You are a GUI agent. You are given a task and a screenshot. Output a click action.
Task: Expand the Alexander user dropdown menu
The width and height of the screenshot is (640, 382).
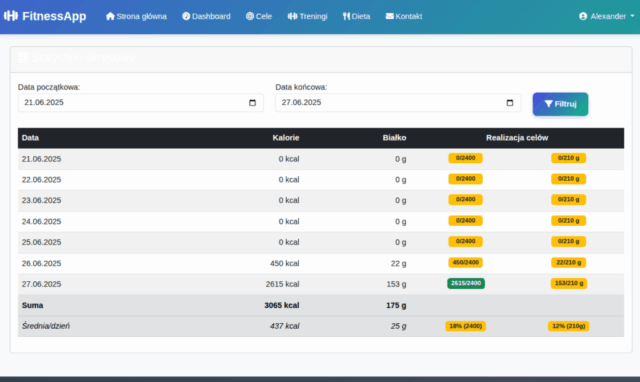tap(607, 16)
